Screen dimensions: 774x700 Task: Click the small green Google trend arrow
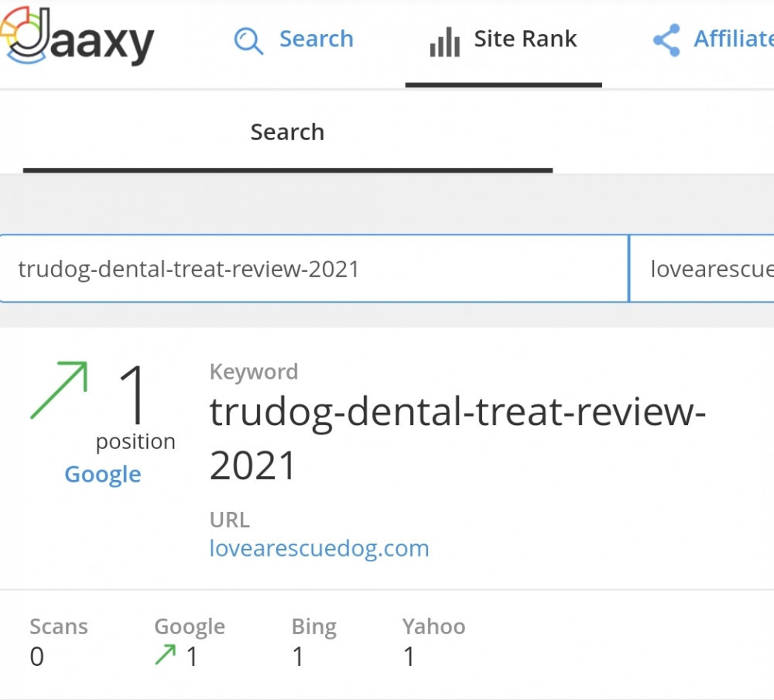coord(166,654)
